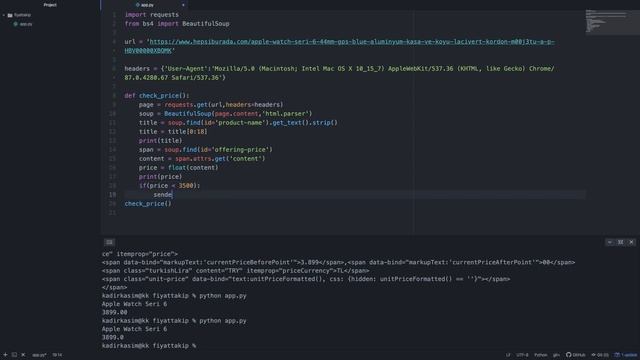Open the git panel from the status bar
The width and height of the screenshot is (640, 360).
556,355
